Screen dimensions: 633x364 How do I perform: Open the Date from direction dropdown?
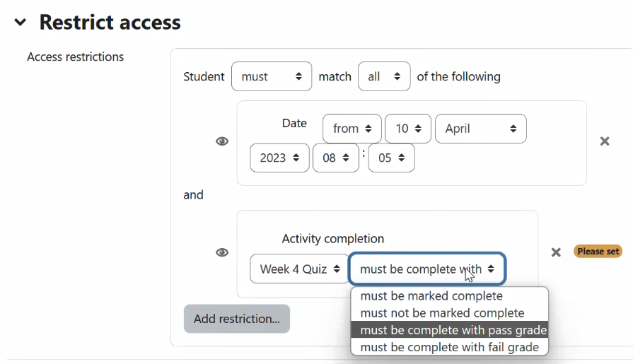[352, 129]
